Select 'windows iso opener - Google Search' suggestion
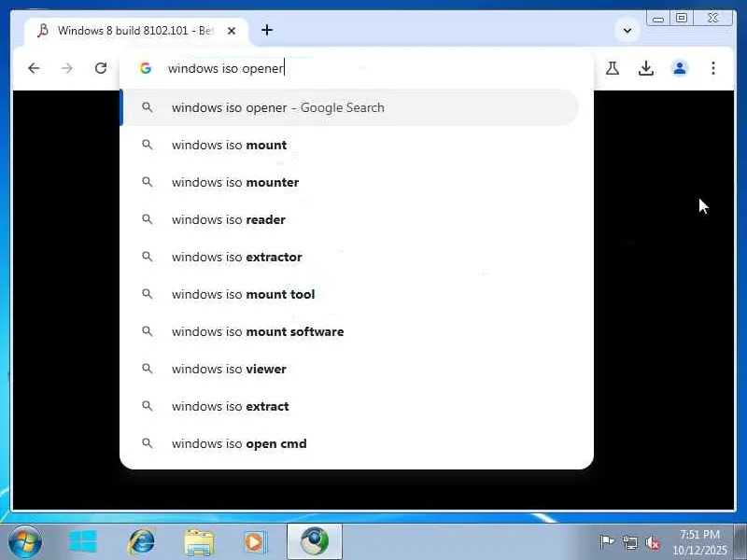 (351, 107)
